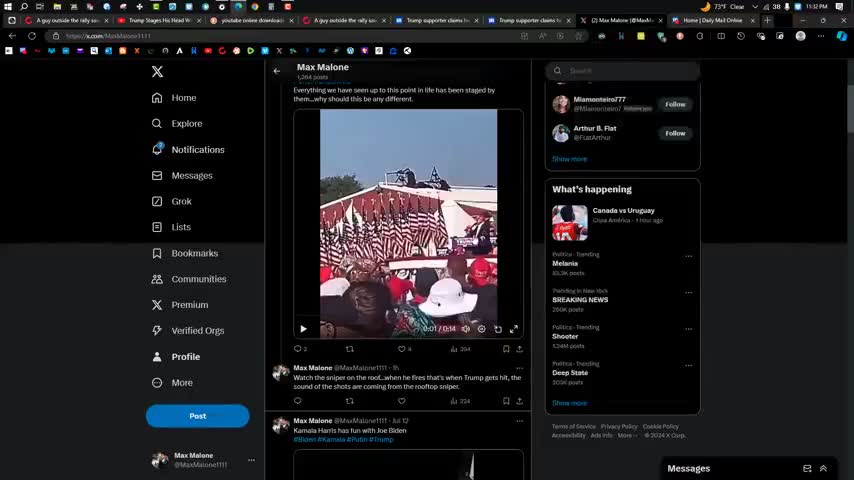This screenshot has width=854, height=480.
Task: Play the video in the post
Action: (303, 329)
